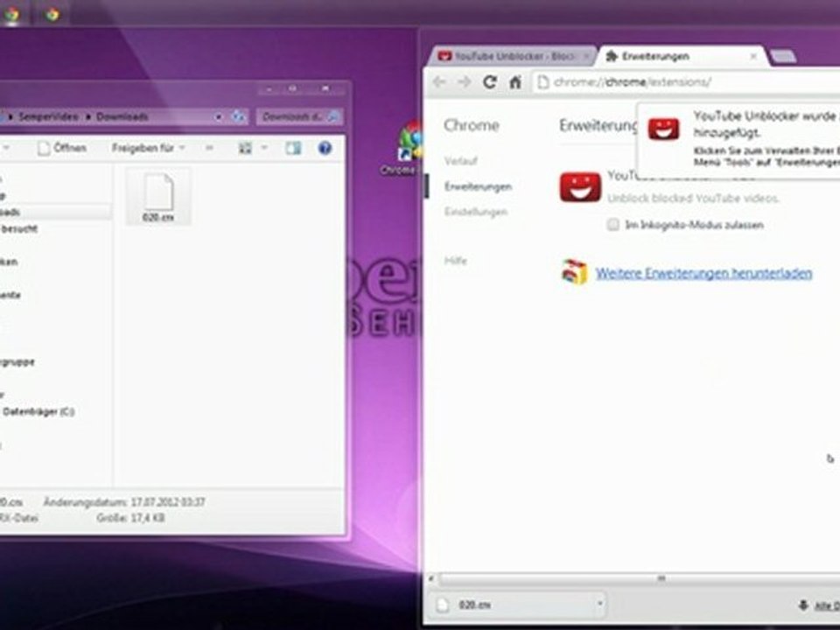Click the Explorer Downloads search field
The image size is (840, 630).
pos(299,116)
